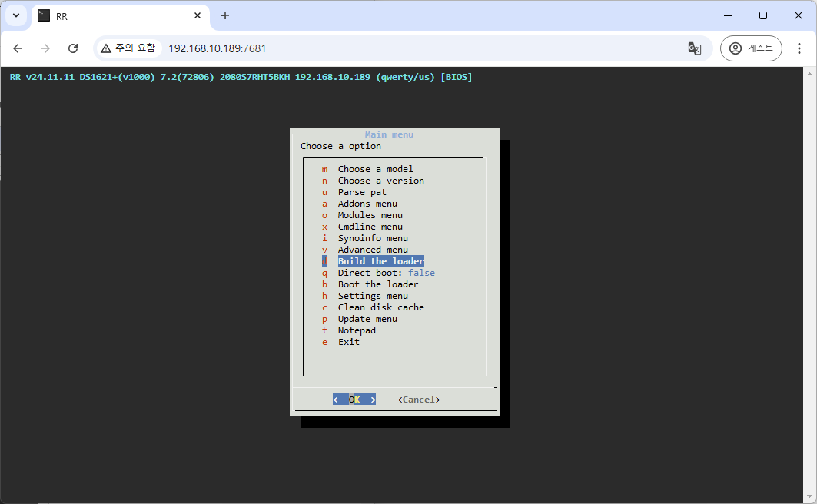Viewport: 817px width, 504px height.
Task: Maximize the browser window
Action: click(x=763, y=15)
